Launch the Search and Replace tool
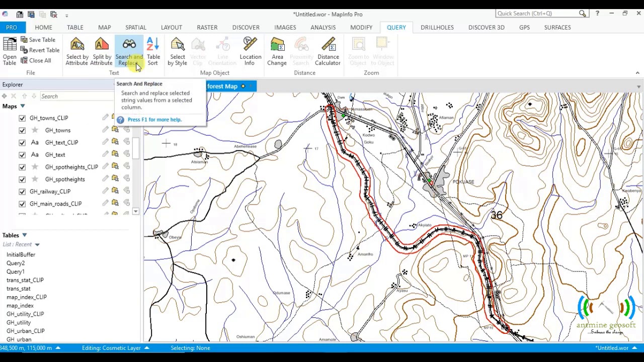This screenshot has width=644, height=362. (129, 51)
